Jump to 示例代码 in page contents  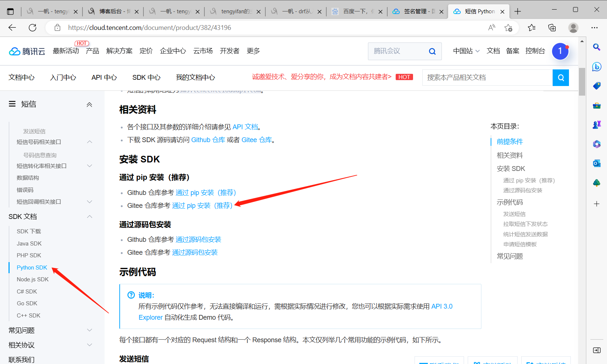click(510, 202)
